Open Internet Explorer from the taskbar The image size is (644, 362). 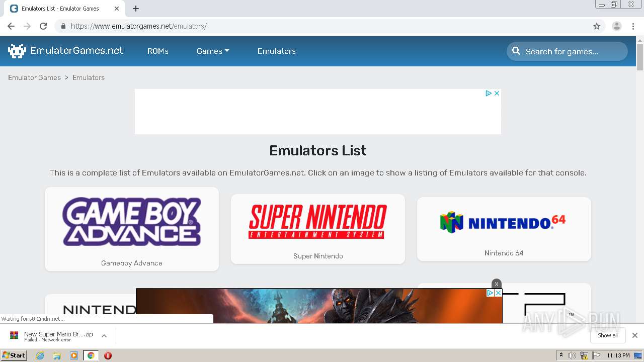(40, 355)
